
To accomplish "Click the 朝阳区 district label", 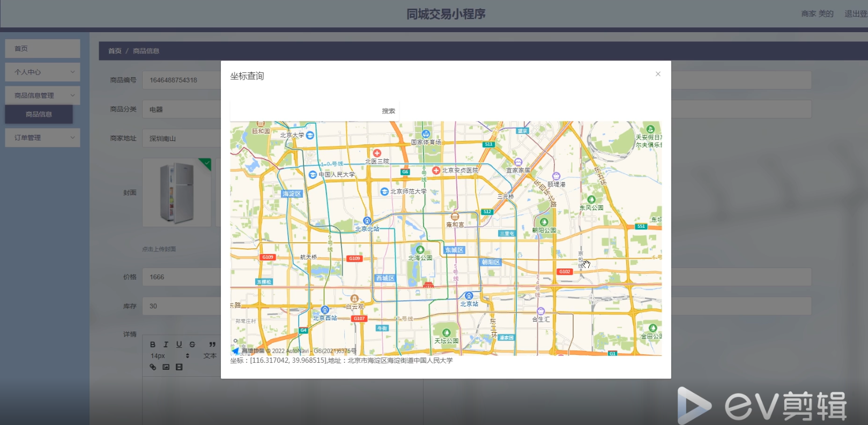I will (x=491, y=262).
